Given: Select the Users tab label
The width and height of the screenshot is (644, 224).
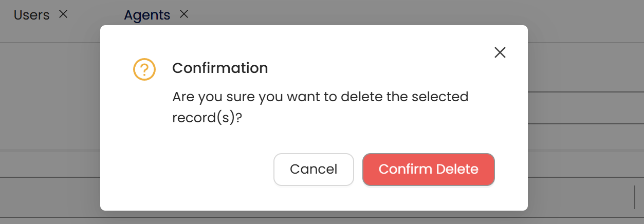Looking at the screenshot, I should click(x=31, y=15).
